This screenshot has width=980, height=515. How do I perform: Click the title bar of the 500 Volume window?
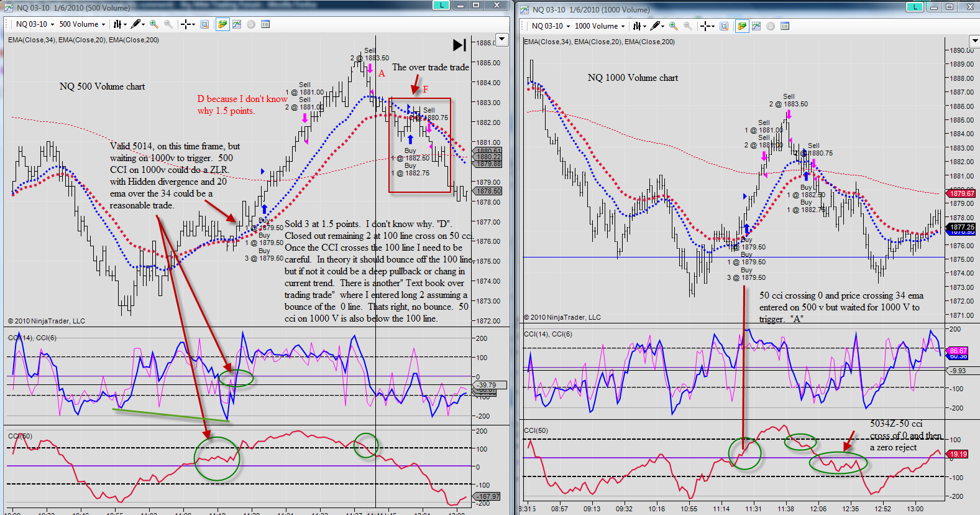(257, 7)
